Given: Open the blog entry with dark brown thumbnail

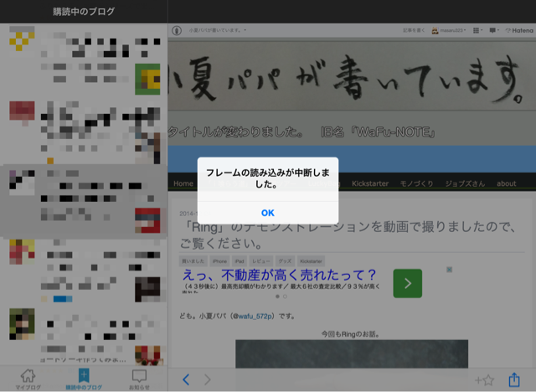Looking at the screenshot, I should pos(84,271).
